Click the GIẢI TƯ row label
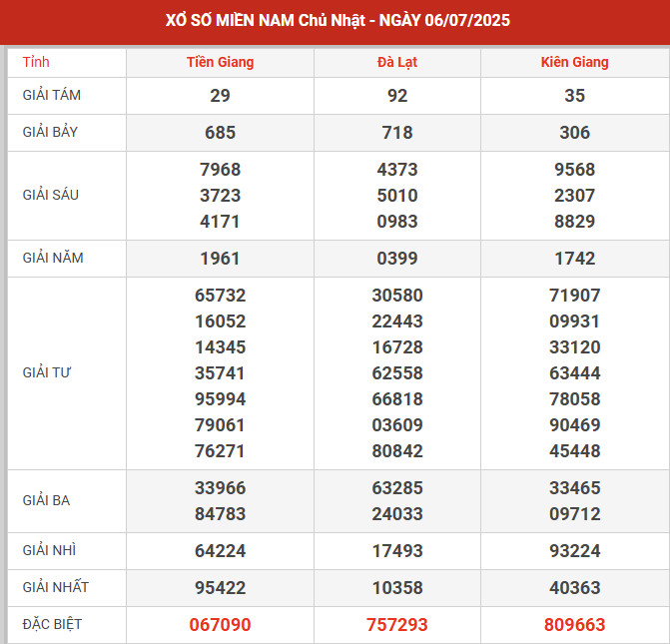This screenshot has width=670, height=644. click(x=47, y=372)
